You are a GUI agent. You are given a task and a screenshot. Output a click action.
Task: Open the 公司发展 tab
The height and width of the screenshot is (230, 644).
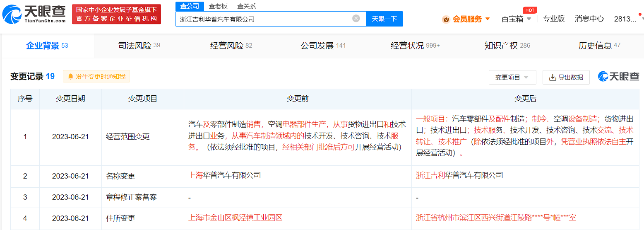point(323,46)
